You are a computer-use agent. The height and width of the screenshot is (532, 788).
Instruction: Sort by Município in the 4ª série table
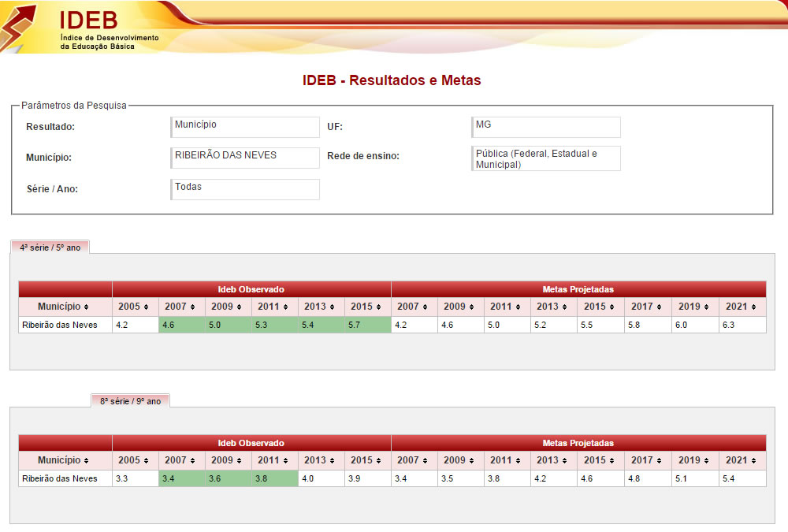65,307
